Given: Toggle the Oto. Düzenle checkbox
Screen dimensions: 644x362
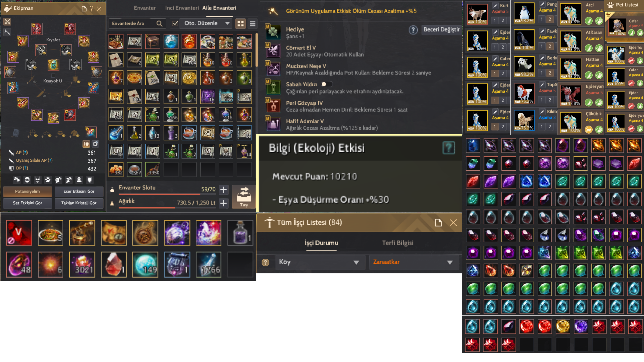Looking at the screenshot, I should coord(175,23).
